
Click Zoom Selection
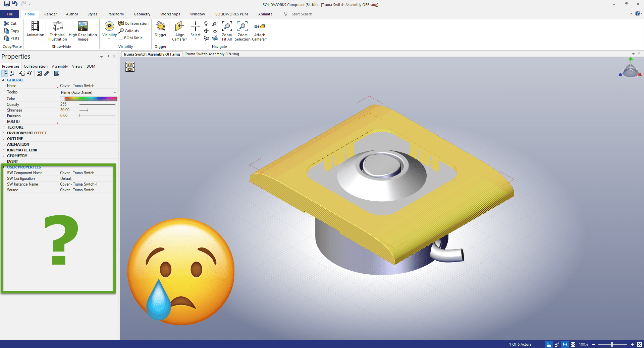point(243,31)
